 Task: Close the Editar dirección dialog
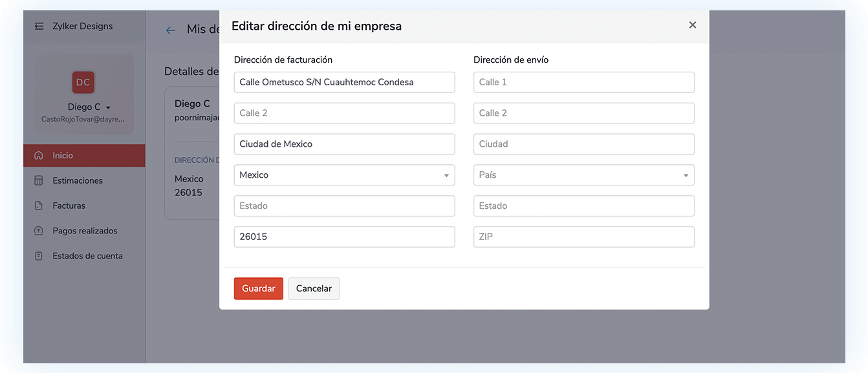tap(692, 25)
